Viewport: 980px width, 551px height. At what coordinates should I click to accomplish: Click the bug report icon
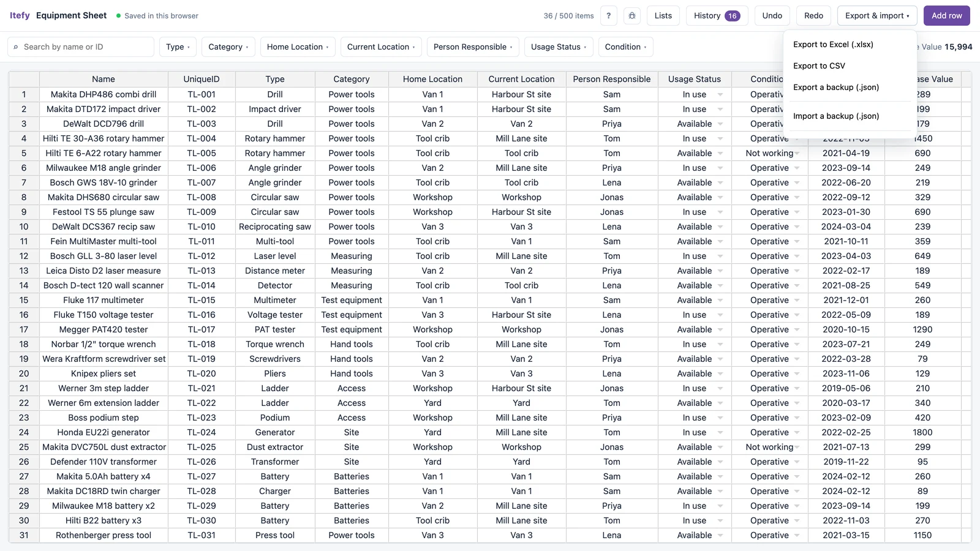tap(632, 16)
